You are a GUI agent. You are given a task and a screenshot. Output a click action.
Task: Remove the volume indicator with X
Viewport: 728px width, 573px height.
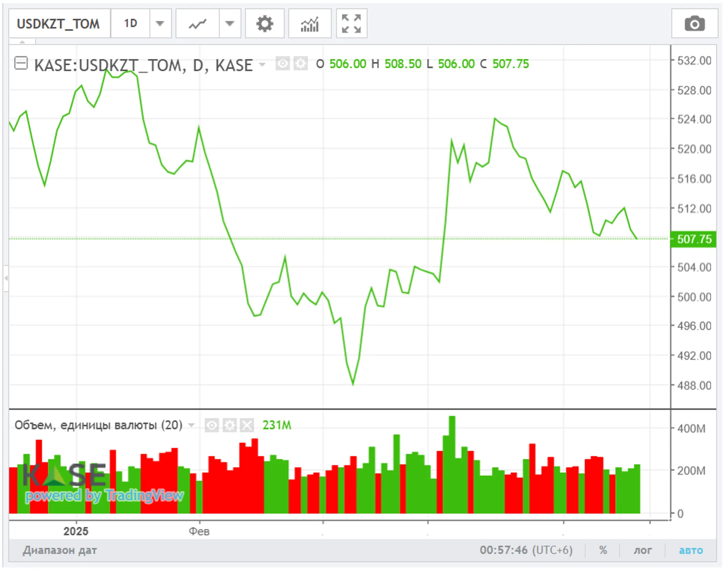click(x=247, y=425)
